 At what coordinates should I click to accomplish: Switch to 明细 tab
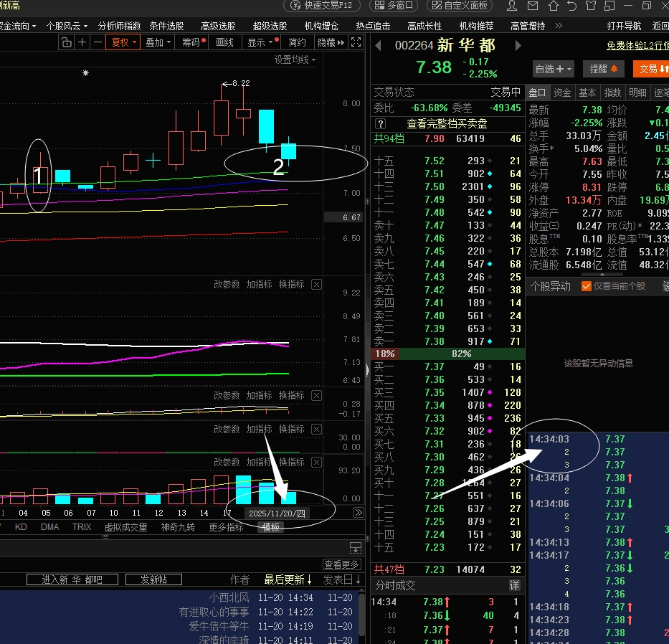pyautogui.click(x=637, y=93)
